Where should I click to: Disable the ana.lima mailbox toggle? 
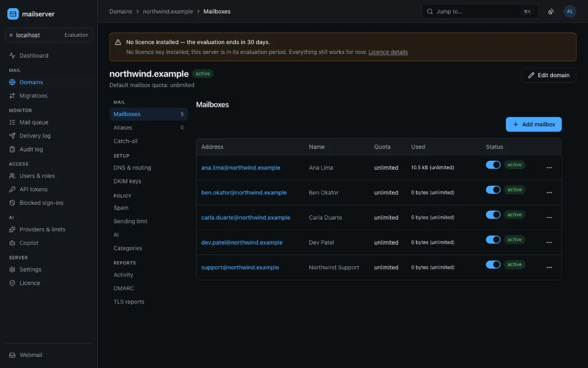coord(492,165)
